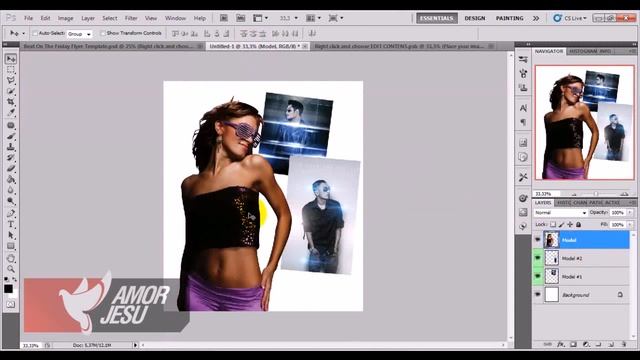Select the Blur tool
Viewport: 640px width, 360px height.
[x=11, y=190]
